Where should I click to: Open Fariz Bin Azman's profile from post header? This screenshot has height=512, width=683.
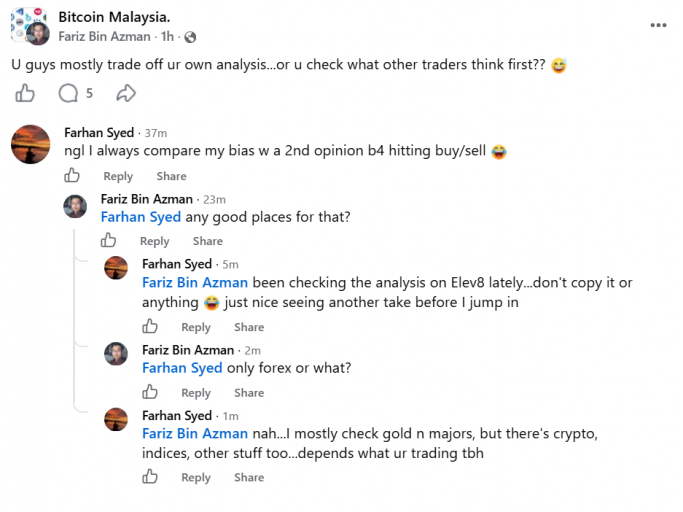pyautogui.click(x=105, y=37)
